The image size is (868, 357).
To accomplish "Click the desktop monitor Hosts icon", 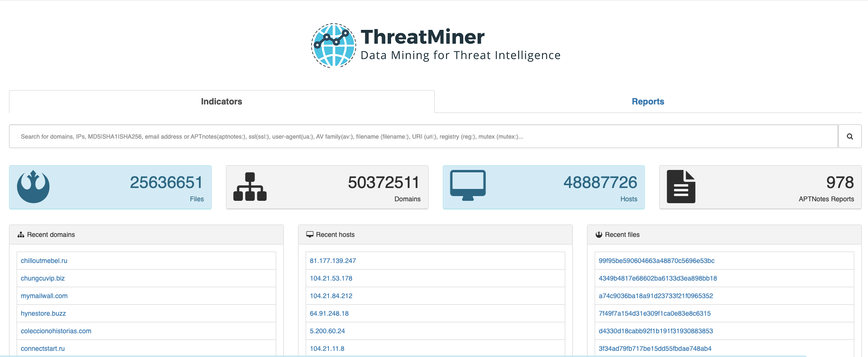I will pos(467,186).
